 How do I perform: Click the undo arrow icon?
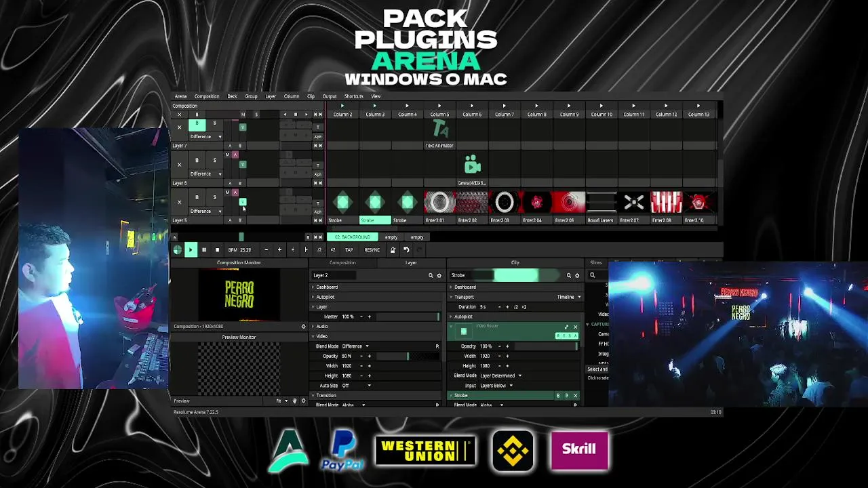[406, 250]
